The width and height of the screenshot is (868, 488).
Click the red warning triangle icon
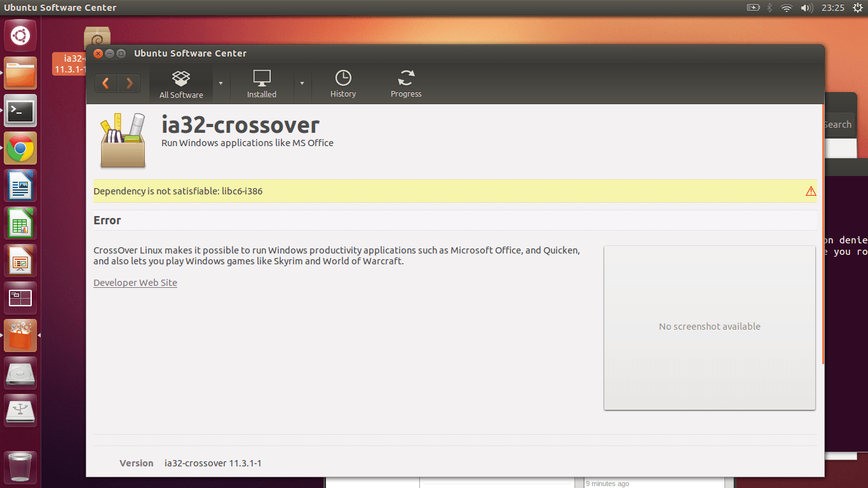(810, 191)
